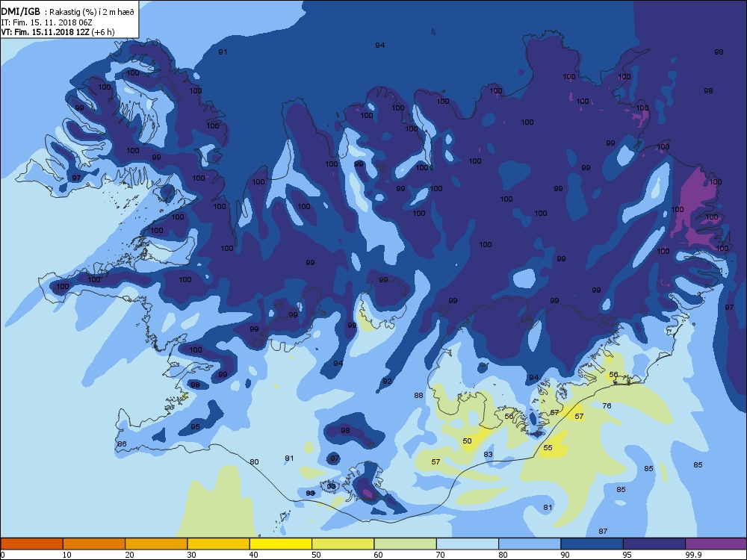
Task: Click the '87' humidity value on the map
Action: pyautogui.click(x=603, y=532)
